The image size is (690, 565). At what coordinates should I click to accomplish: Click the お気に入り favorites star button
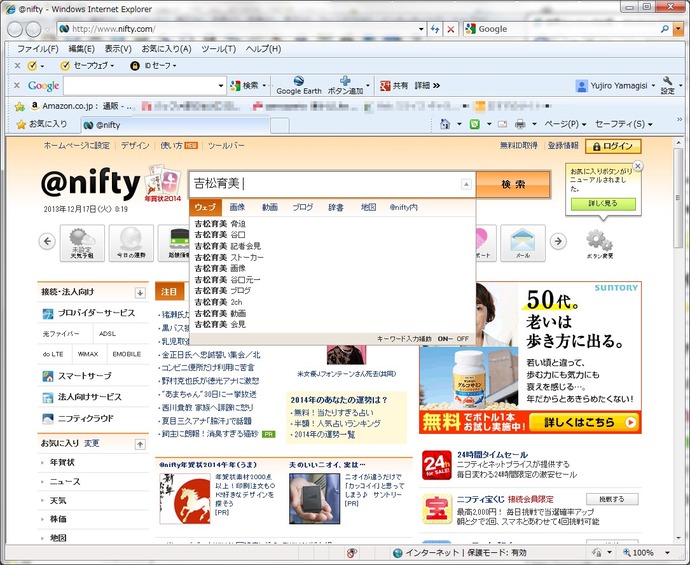point(42,125)
